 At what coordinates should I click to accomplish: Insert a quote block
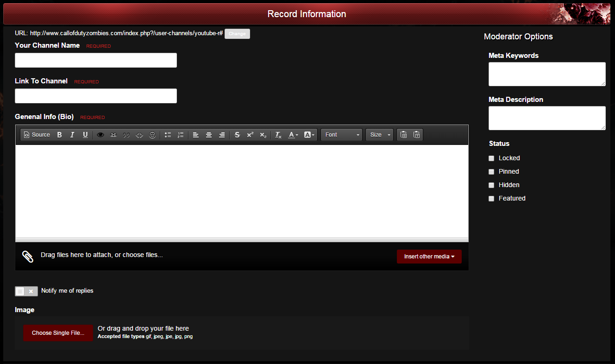tap(126, 135)
